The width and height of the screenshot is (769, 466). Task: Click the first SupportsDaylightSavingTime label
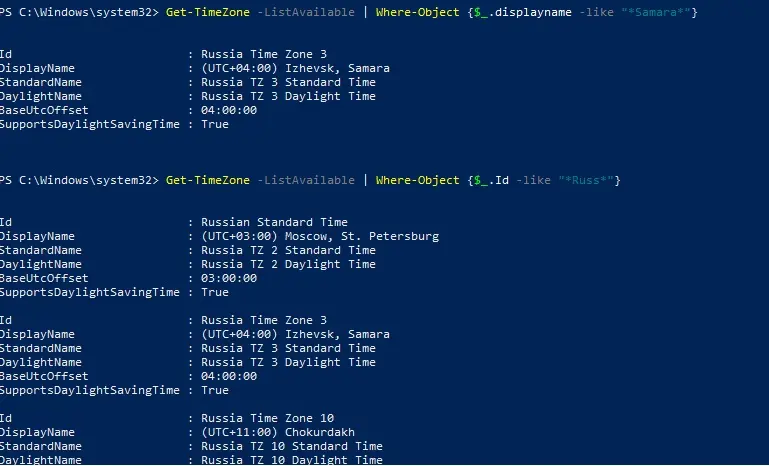click(x=90, y=125)
